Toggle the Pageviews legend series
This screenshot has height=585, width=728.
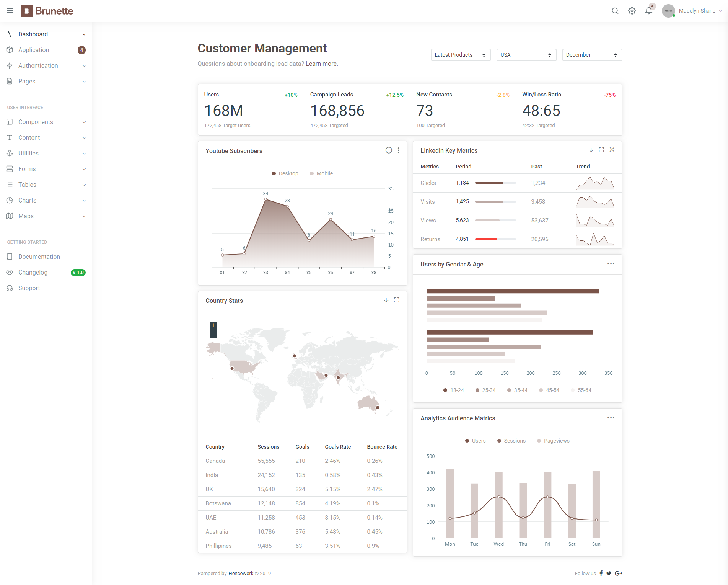point(553,441)
